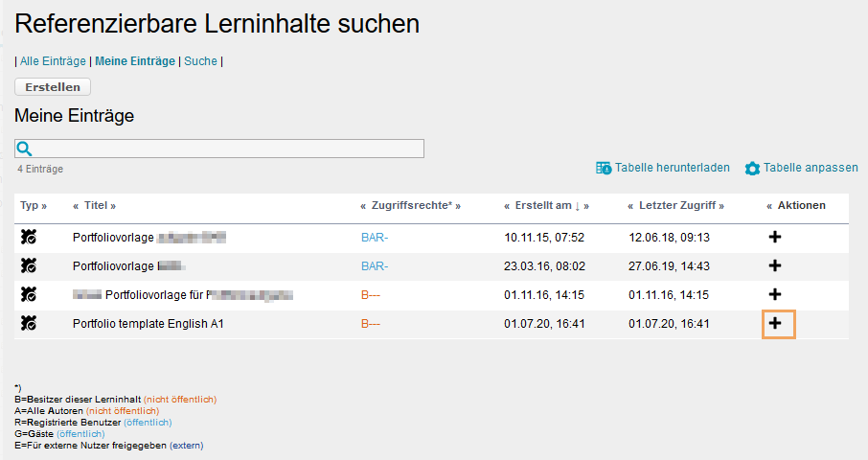Click type icon of first Portfoliovorlage entry
This screenshot has width=868, height=460.
pyautogui.click(x=29, y=237)
